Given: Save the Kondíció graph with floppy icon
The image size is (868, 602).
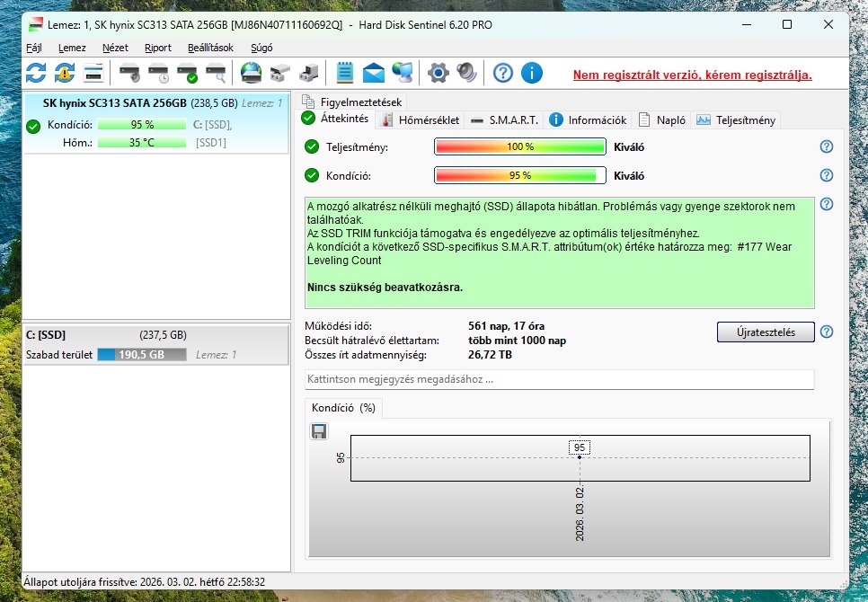Looking at the screenshot, I should coord(319,431).
